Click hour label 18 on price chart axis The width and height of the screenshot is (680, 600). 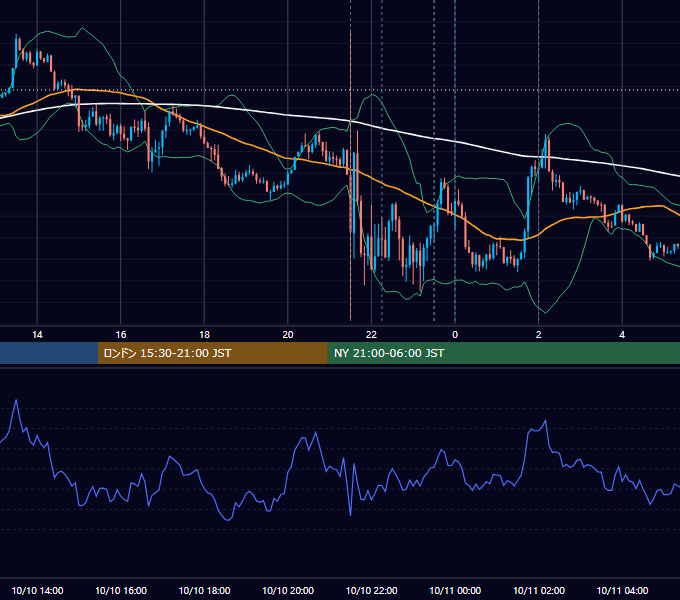pos(204,335)
